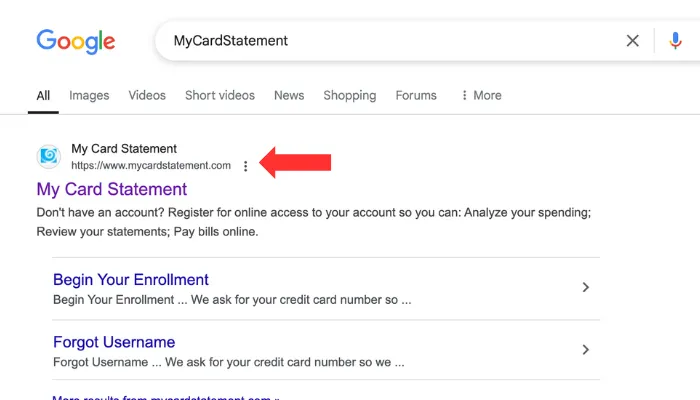Open the three-dot menu beside mycardstatement.com URL

coord(245,166)
